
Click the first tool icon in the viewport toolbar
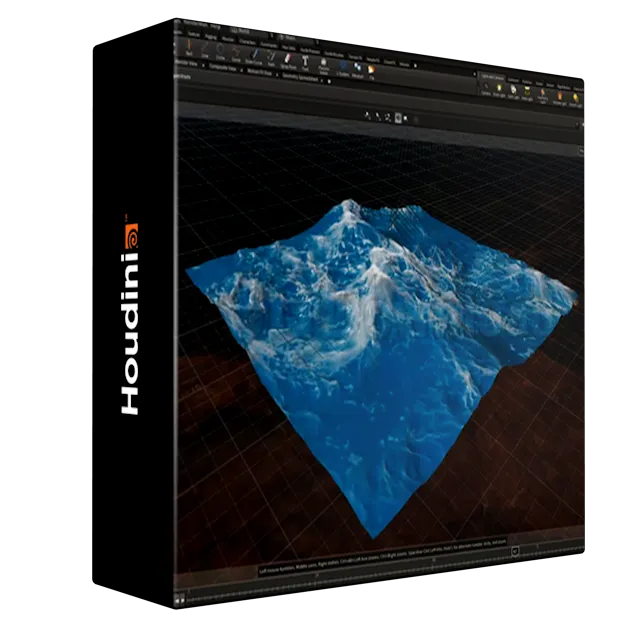click(367, 116)
